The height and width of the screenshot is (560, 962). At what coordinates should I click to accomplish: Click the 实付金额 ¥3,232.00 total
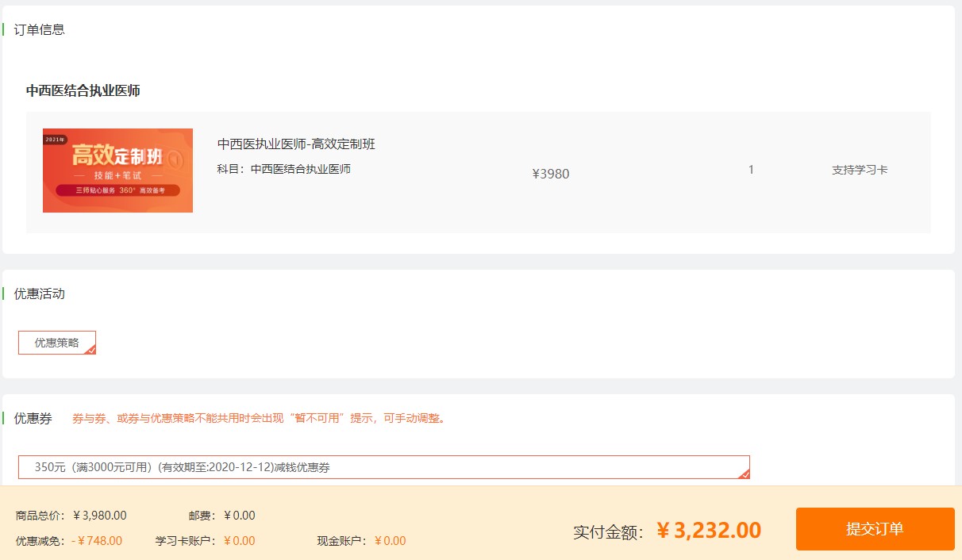[709, 530]
